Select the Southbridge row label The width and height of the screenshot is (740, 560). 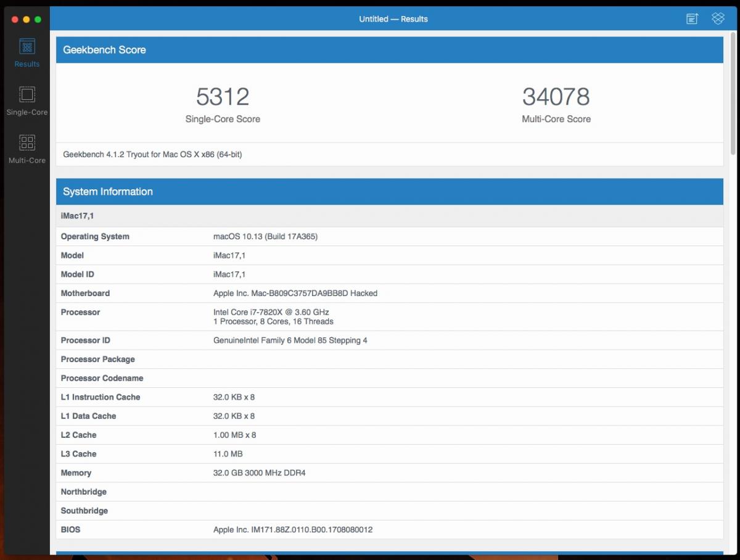tap(84, 511)
